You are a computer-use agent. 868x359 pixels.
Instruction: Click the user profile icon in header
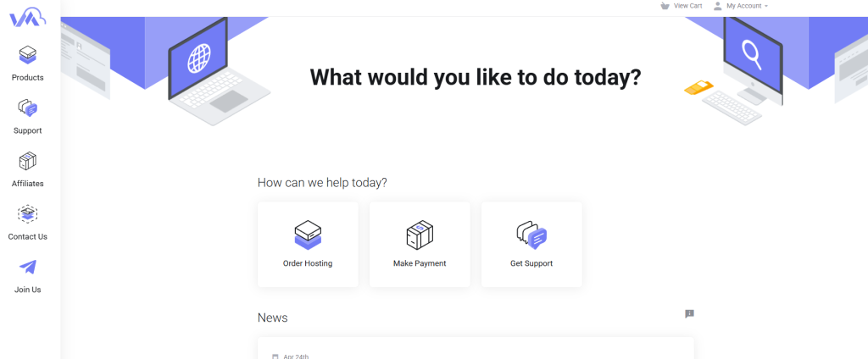click(717, 6)
